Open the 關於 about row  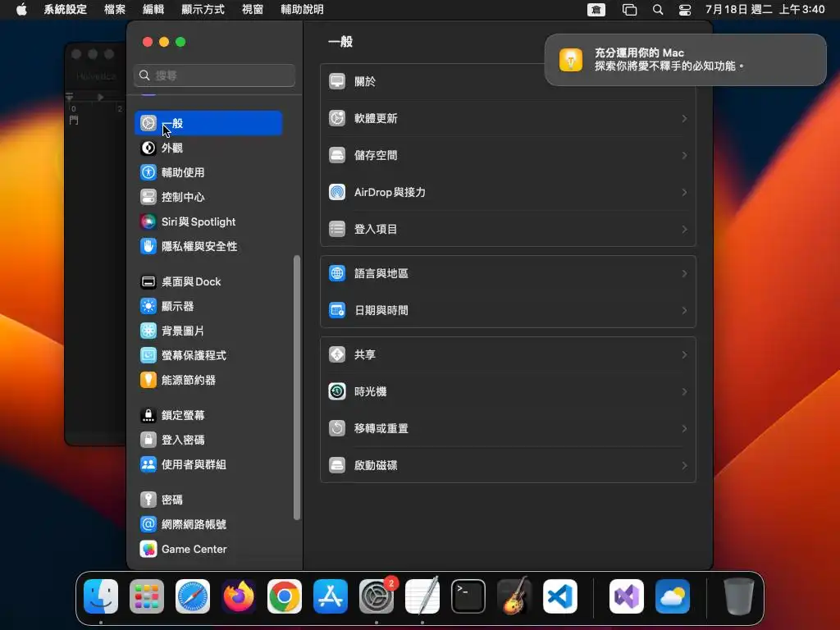pyautogui.click(x=508, y=81)
